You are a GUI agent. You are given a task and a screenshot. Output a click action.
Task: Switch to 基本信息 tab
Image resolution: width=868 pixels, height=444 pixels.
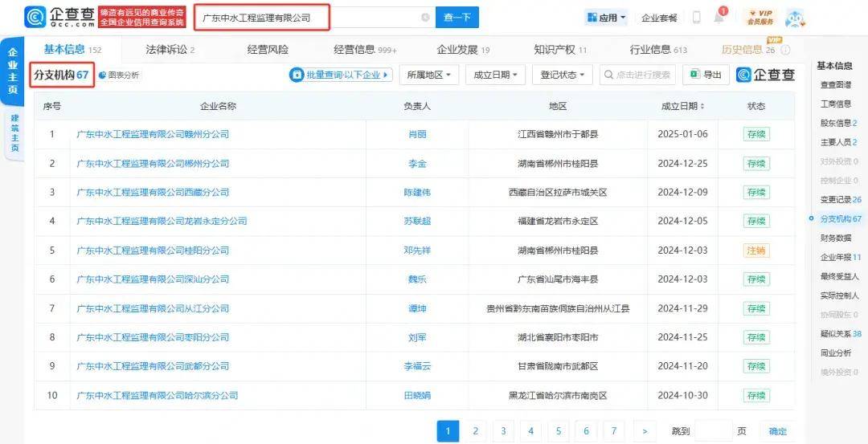click(72, 50)
